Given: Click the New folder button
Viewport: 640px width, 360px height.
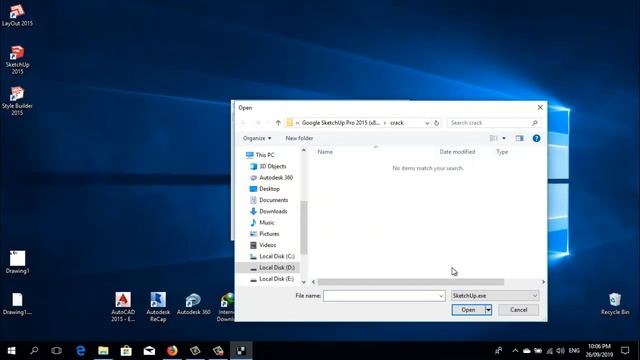Looking at the screenshot, I should click(299, 138).
